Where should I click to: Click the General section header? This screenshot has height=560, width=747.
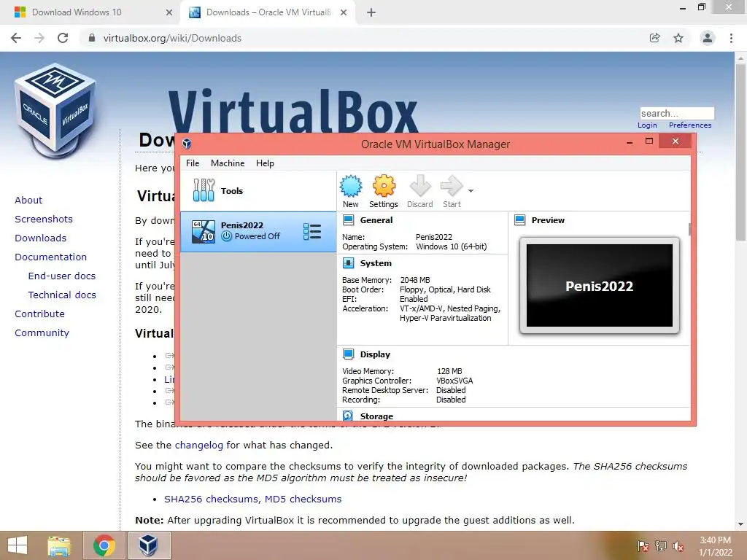376,220
